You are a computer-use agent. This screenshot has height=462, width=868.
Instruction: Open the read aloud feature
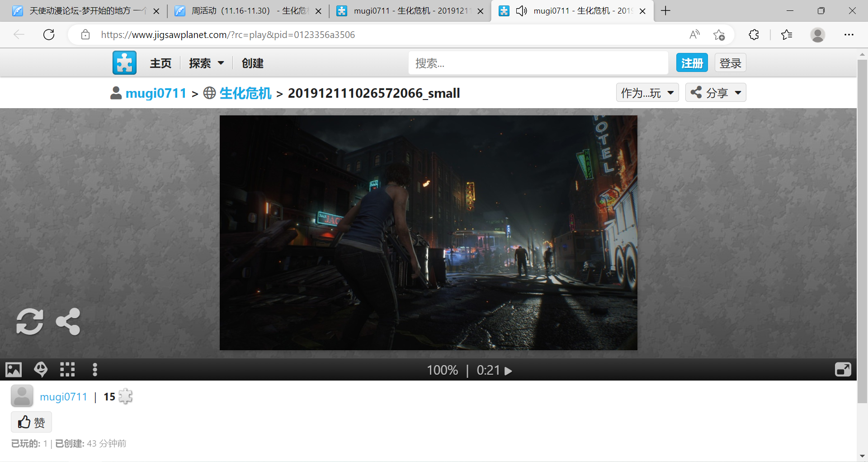[694, 34]
